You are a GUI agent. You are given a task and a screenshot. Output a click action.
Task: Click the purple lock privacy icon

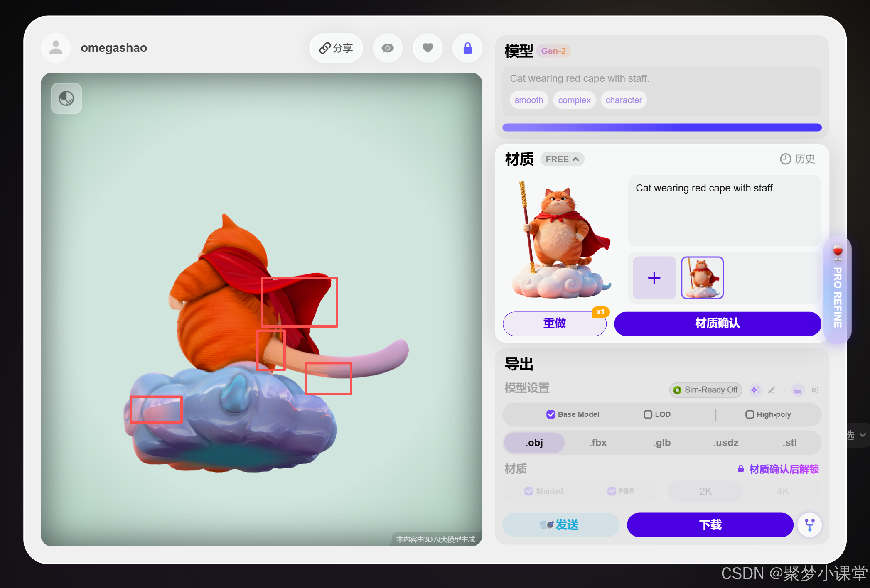pyautogui.click(x=467, y=48)
